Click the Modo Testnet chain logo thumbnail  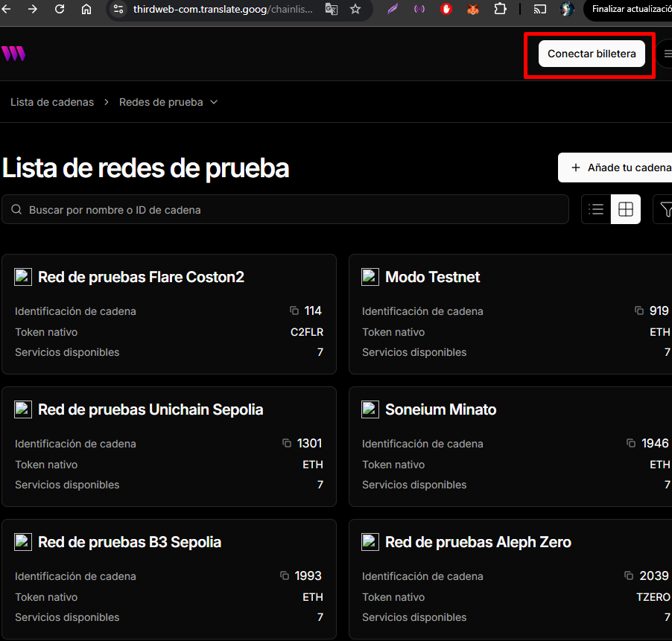pos(370,277)
